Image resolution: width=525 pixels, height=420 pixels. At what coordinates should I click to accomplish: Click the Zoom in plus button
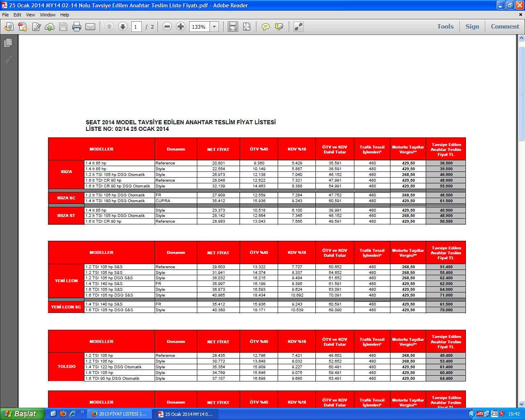180,27
